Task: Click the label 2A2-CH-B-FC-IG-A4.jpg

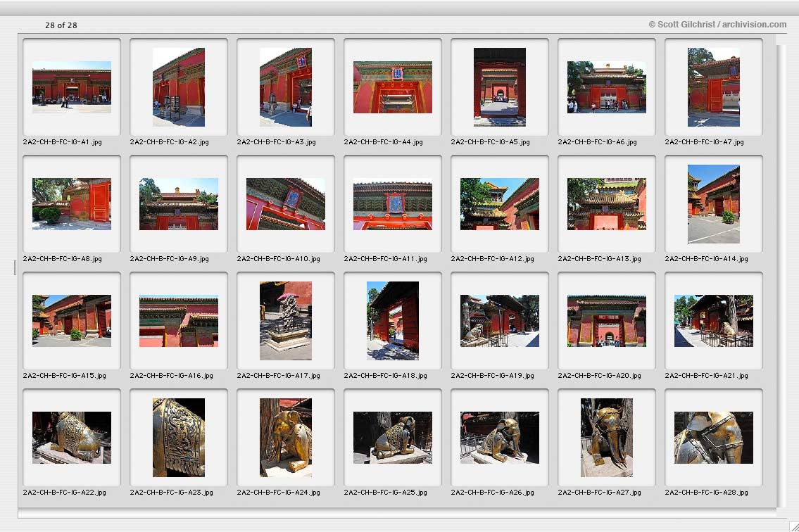Action: 383,142
